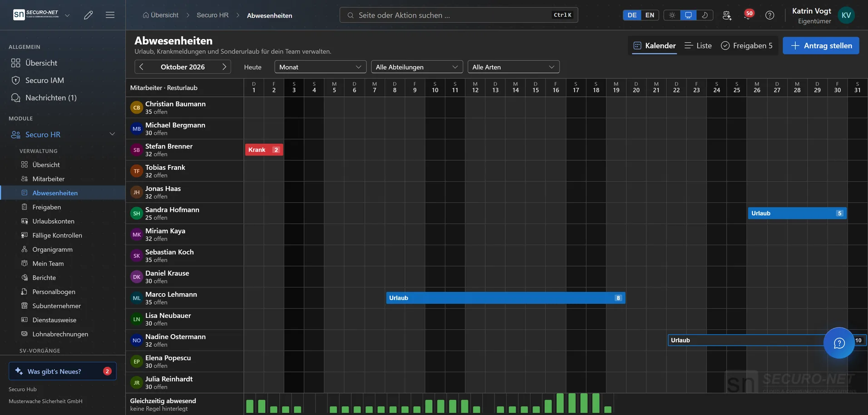Select the dark theme moon toggle
Image resolution: width=868 pixels, height=415 pixels.
tap(705, 15)
